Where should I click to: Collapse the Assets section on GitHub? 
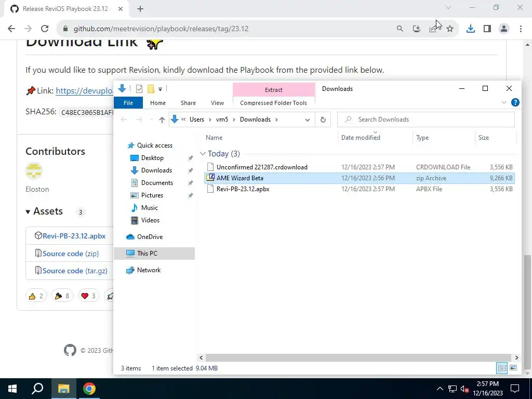click(x=45, y=211)
